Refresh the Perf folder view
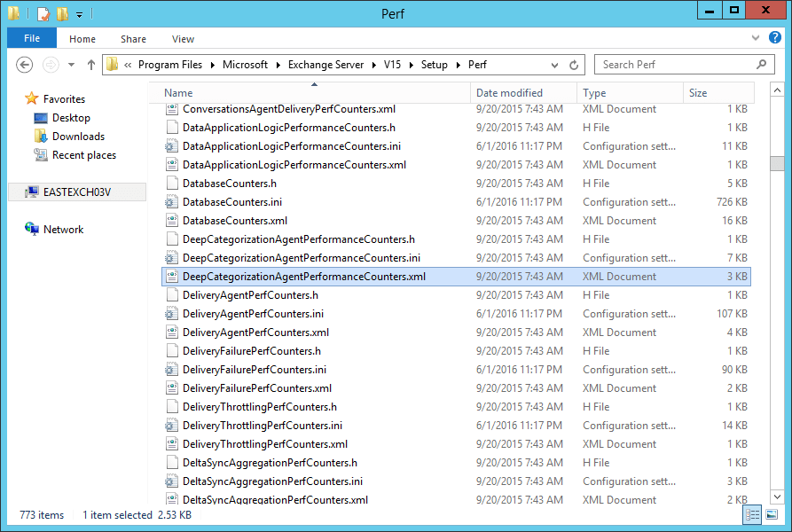Screen dimensions: 792x532 tap(574, 65)
